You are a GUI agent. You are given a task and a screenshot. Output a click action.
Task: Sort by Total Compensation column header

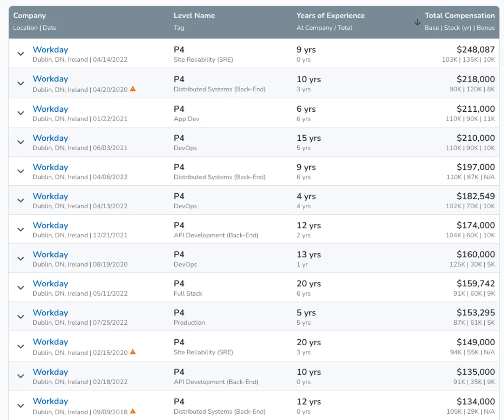[459, 16]
